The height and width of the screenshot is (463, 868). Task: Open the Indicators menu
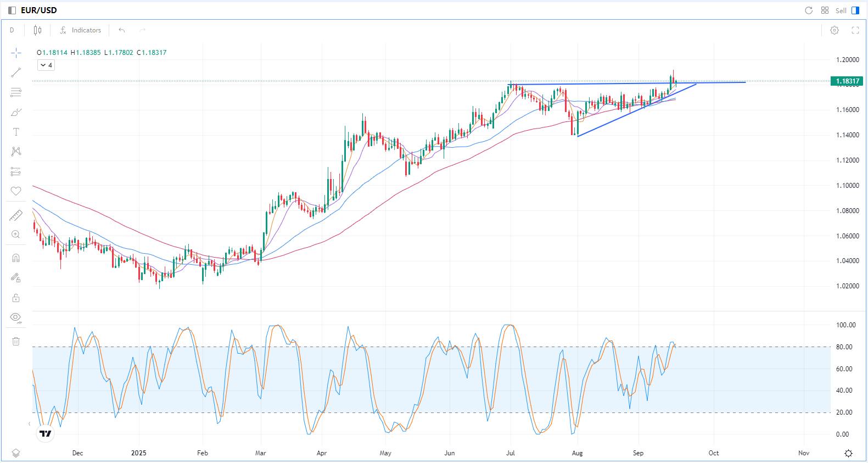(81, 30)
